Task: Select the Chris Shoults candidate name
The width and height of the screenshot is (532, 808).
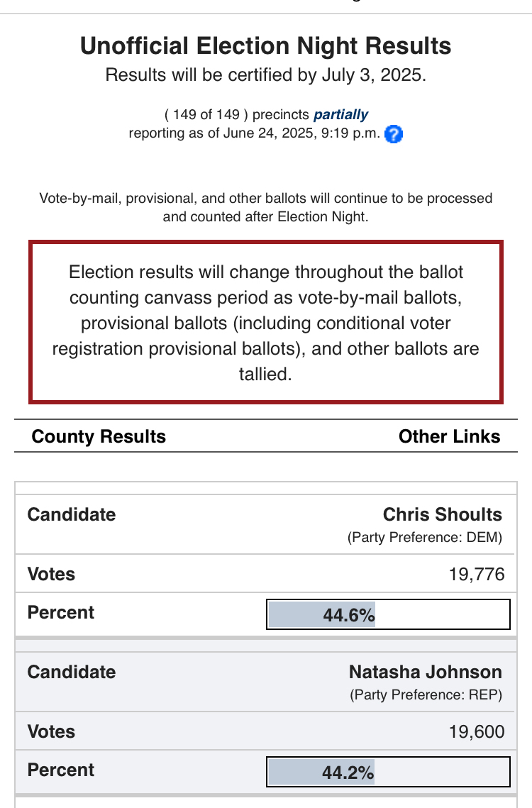Action: 442,514
